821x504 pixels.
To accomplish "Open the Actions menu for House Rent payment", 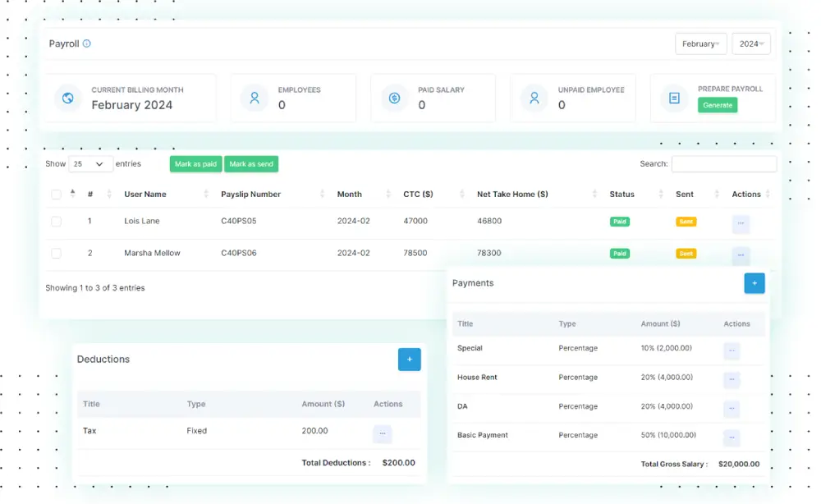I will click(731, 380).
